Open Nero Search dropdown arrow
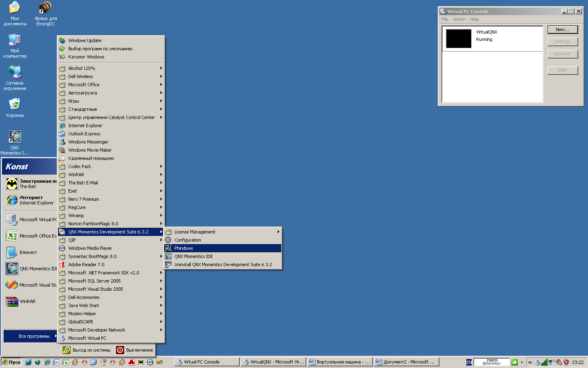 [x=522, y=362]
